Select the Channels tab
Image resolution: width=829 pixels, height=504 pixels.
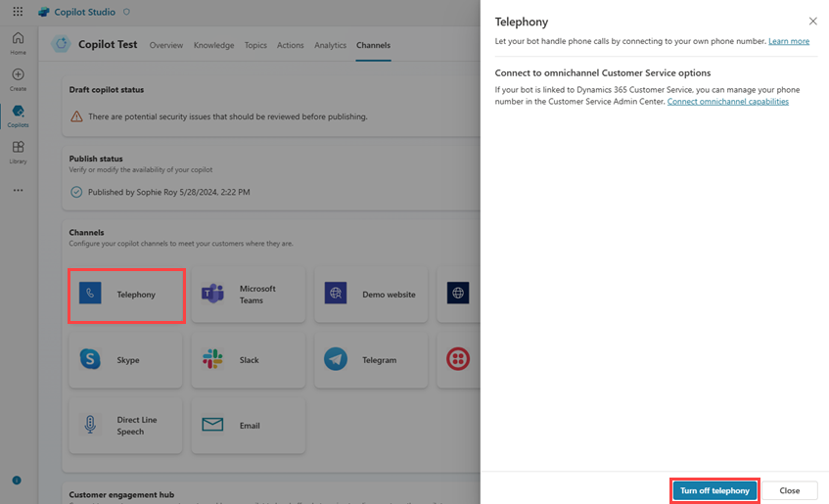coord(373,45)
